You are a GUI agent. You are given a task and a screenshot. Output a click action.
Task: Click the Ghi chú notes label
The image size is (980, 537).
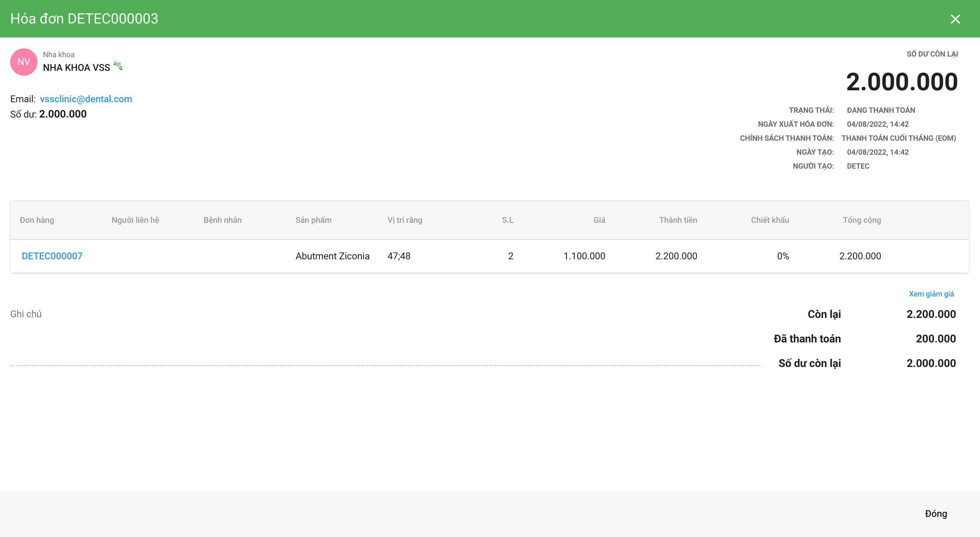coord(26,314)
